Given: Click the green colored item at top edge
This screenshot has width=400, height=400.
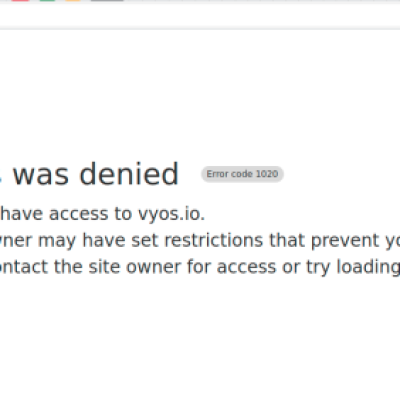Looking at the screenshot, I should [x=47, y=1].
